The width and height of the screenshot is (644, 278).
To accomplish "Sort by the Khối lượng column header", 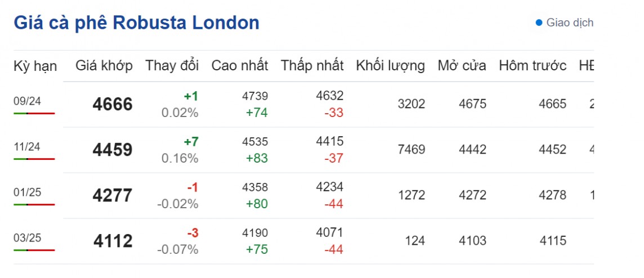I will [x=390, y=65].
